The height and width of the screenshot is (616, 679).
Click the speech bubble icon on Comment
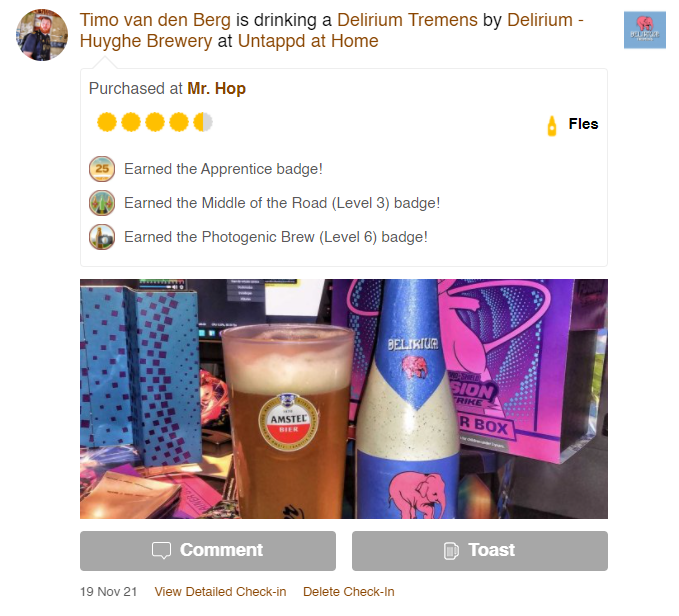[x=162, y=550]
